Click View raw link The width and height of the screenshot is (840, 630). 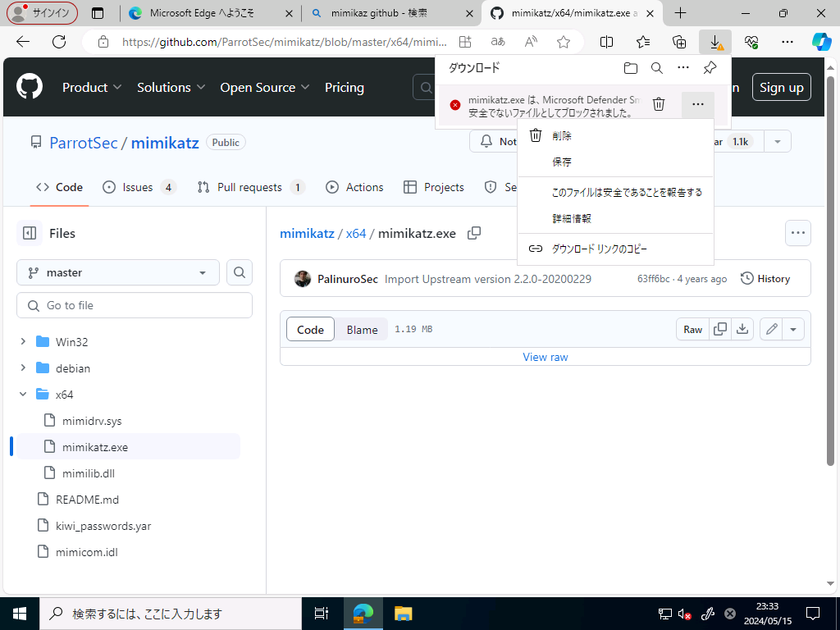[x=545, y=358]
